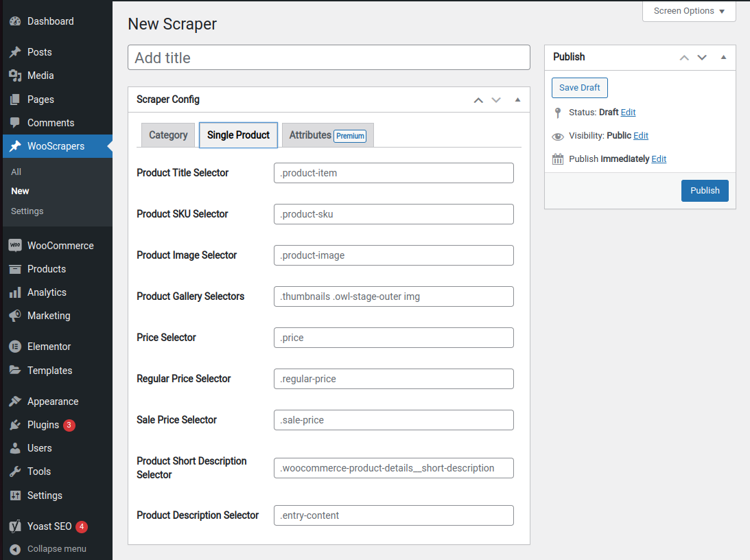Toggle the Scraper Config panel triangle
Image resolution: width=750 pixels, height=560 pixels.
[517, 100]
